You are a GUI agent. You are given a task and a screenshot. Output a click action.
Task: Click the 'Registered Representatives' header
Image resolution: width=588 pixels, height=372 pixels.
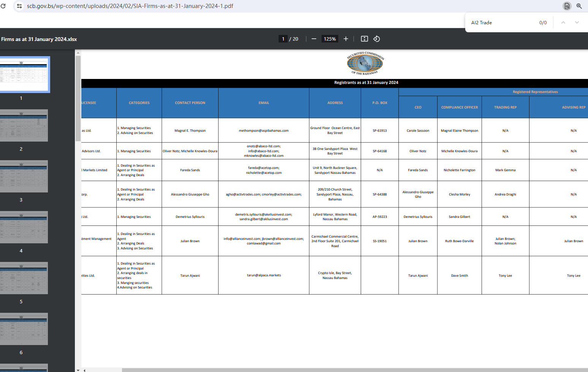pyautogui.click(x=535, y=92)
